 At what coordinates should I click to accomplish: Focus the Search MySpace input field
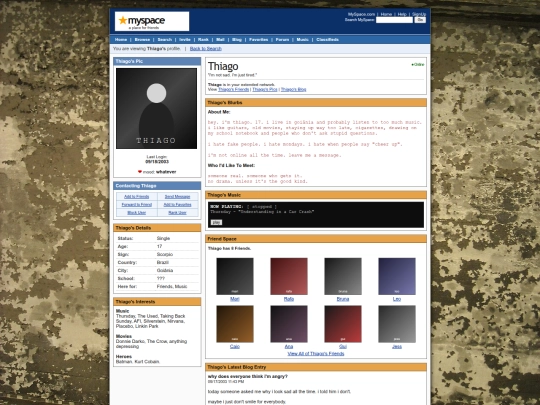394,20
